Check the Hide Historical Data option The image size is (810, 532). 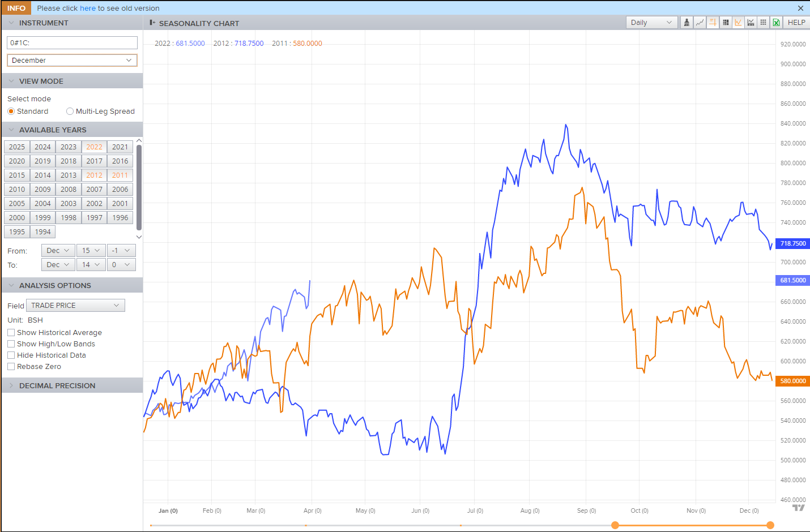point(11,355)
